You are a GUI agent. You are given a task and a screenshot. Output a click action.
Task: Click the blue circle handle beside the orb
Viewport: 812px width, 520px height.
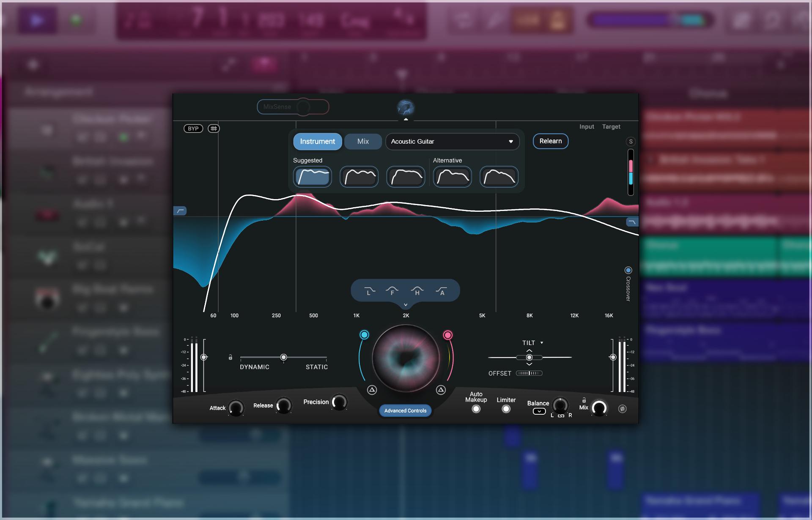(364, 335)
